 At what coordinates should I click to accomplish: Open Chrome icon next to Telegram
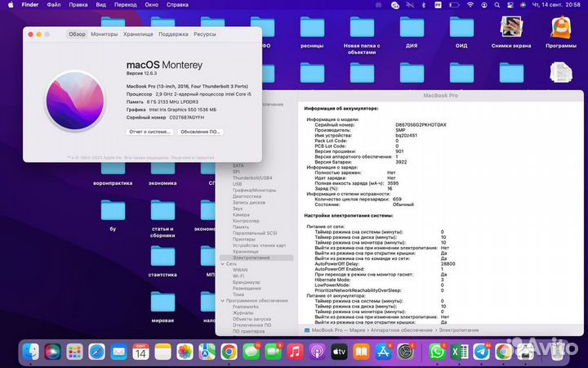(503, 352)
